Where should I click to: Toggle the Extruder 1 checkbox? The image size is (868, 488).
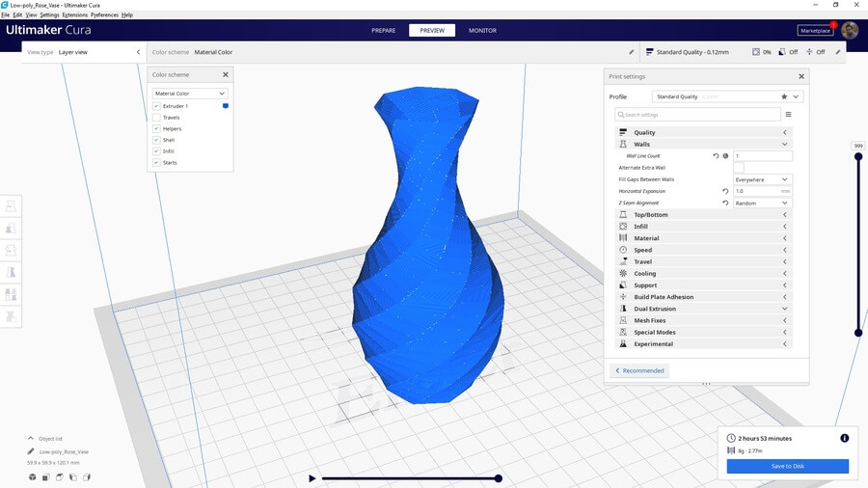(156, 106)
